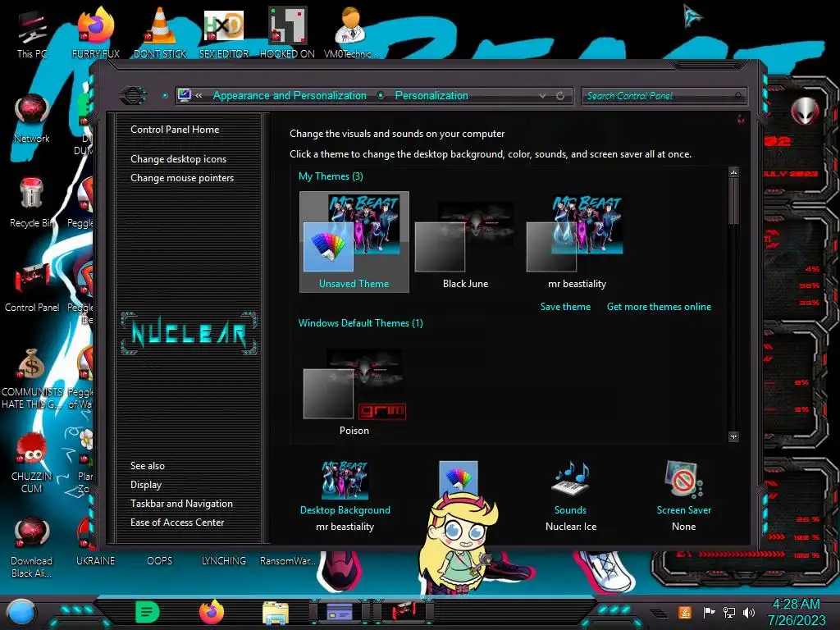Open LYNCHING desktop shortcut label
This screenshot has width=840, height=630.
coord(223,560)
